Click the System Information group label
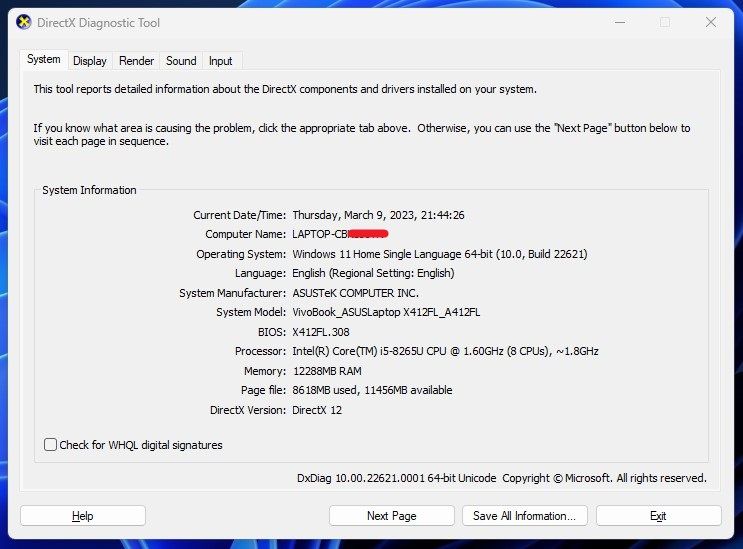Viewport: 743px width, 549px height. pos(89,190)
